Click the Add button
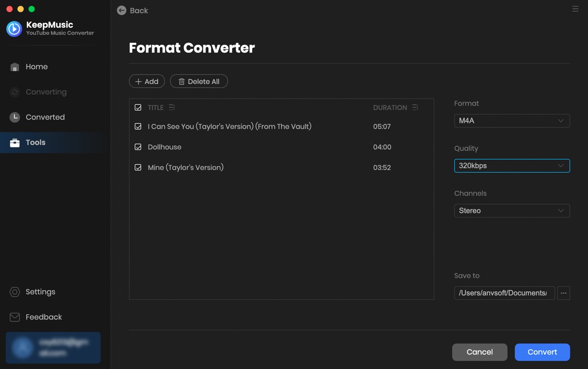This screenshot has height=369, width=588. pos(147,81)
